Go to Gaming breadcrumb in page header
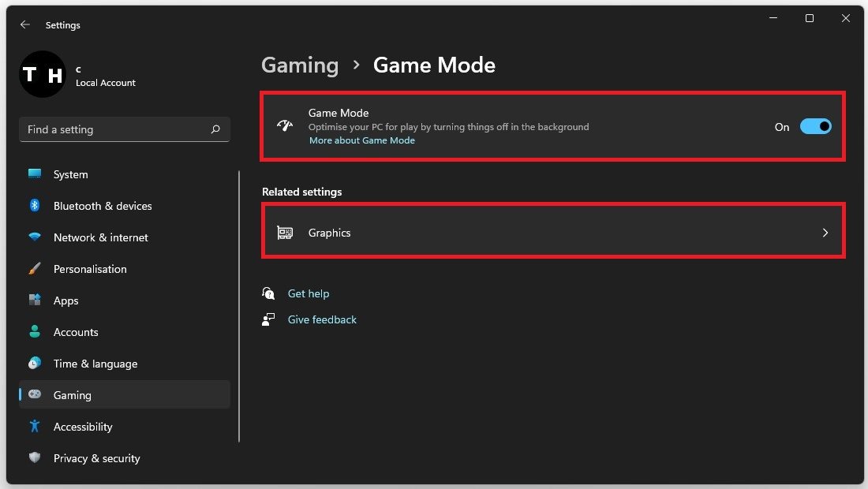 (300, 65)
